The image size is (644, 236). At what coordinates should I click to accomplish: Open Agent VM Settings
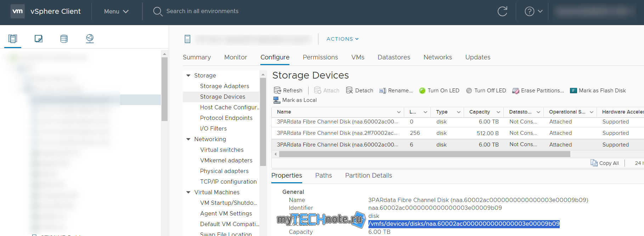click(x=226, y=213)
